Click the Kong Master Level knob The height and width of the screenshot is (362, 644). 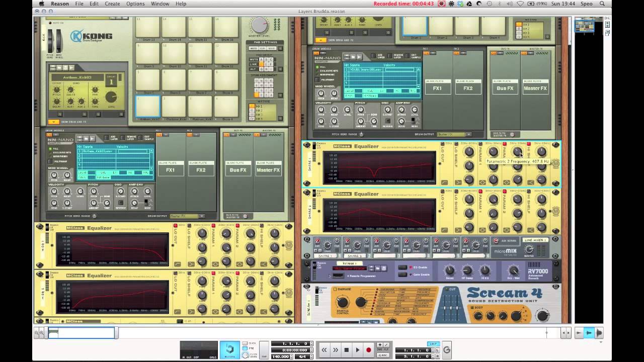(260, 26)
